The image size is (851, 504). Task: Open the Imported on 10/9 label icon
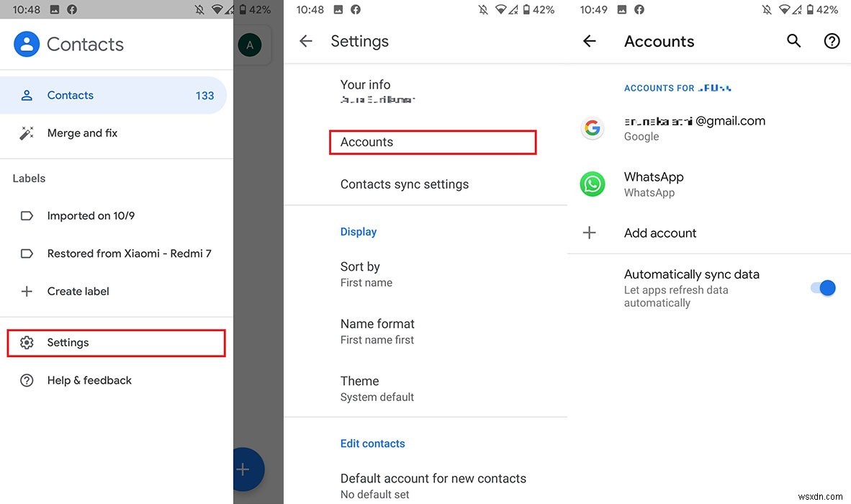[27, 215]
